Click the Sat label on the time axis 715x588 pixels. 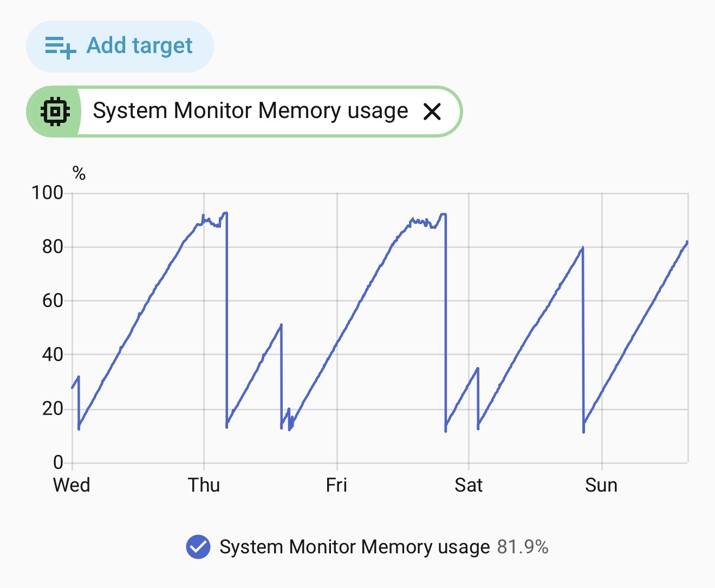click(x=469, y=485)
